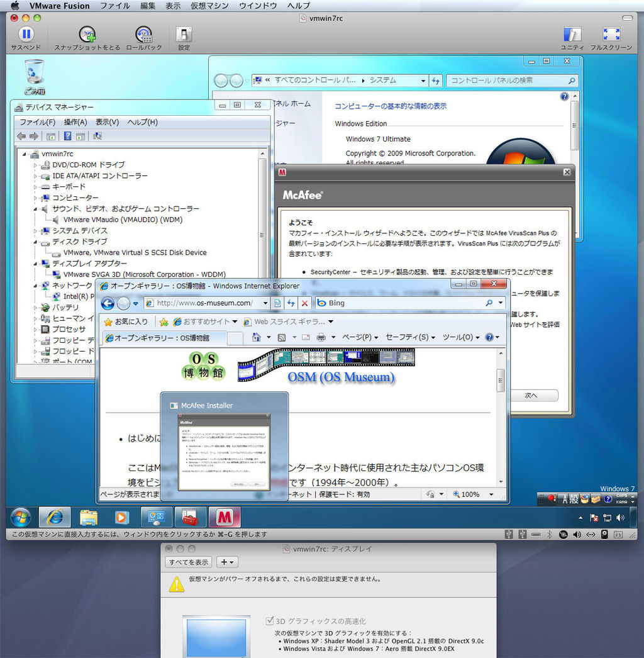Click the IE home icon
Image resolution: width=644 pixels, height=658 pixels.
tap(257, 337)
